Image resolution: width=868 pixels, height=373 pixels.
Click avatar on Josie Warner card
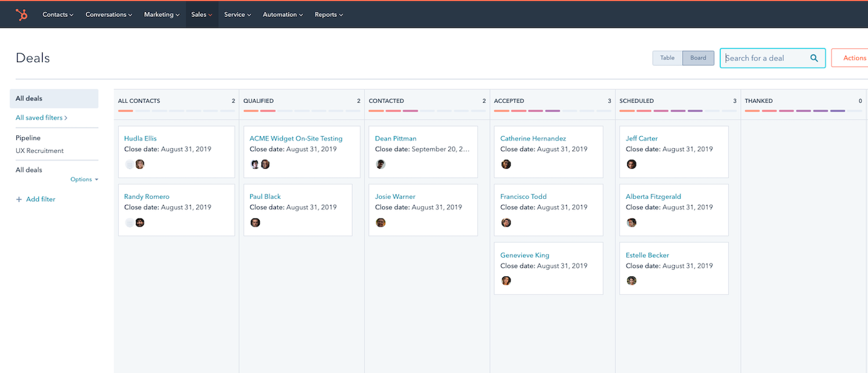(x=381, y=223)
